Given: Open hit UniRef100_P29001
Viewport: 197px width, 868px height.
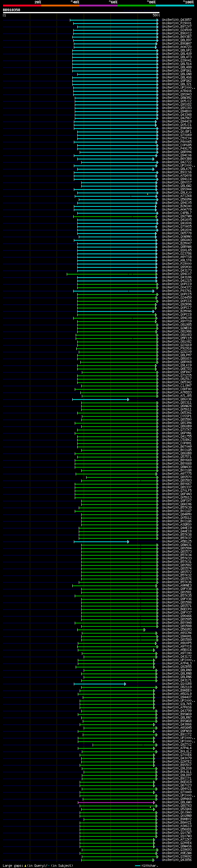Looking at the screenshot, I should coord(176,23).
